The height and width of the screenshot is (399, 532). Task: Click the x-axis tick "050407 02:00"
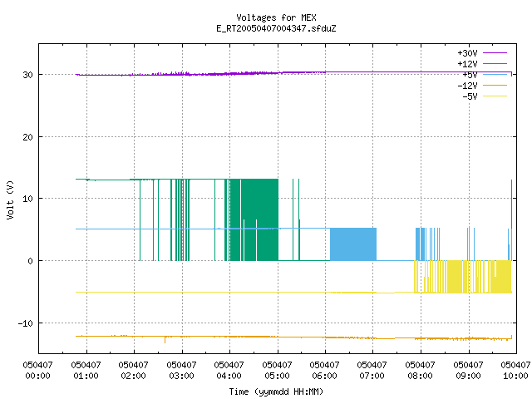(x=133, y=371)
